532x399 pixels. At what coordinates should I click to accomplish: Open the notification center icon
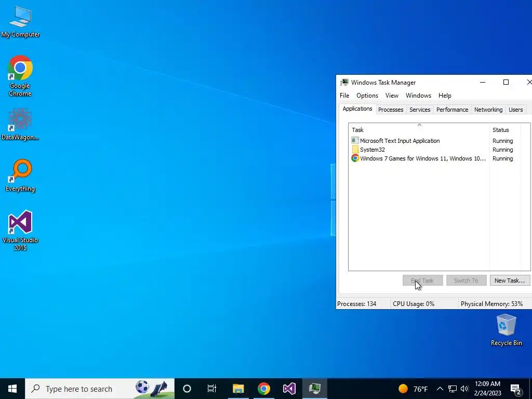tap(516, 389)
